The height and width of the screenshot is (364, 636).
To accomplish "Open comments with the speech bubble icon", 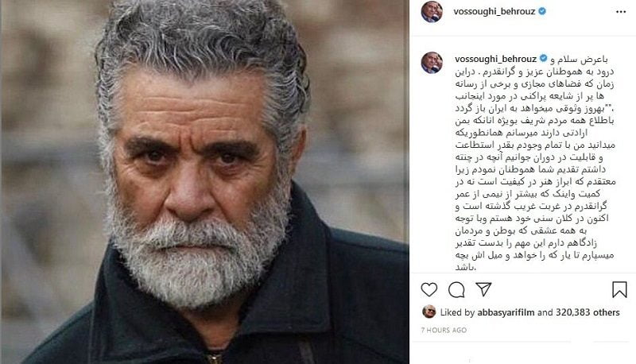I will point(456,289).
